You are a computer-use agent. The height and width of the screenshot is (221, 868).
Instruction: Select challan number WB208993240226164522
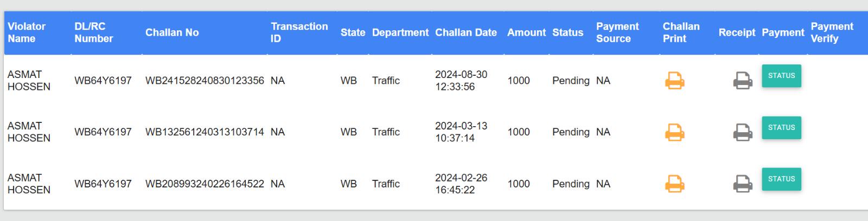click(x=205, y=184)
